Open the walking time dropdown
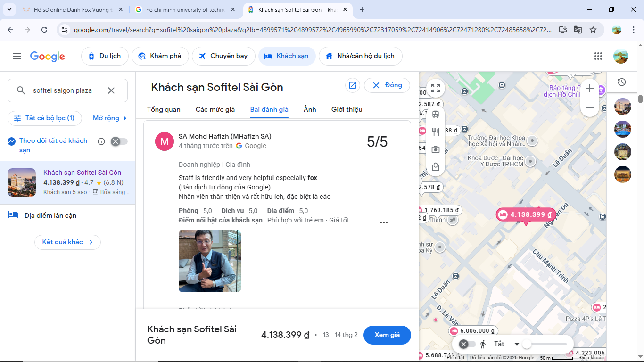This screenshot has height=362, width=644. tap(517, 344)
